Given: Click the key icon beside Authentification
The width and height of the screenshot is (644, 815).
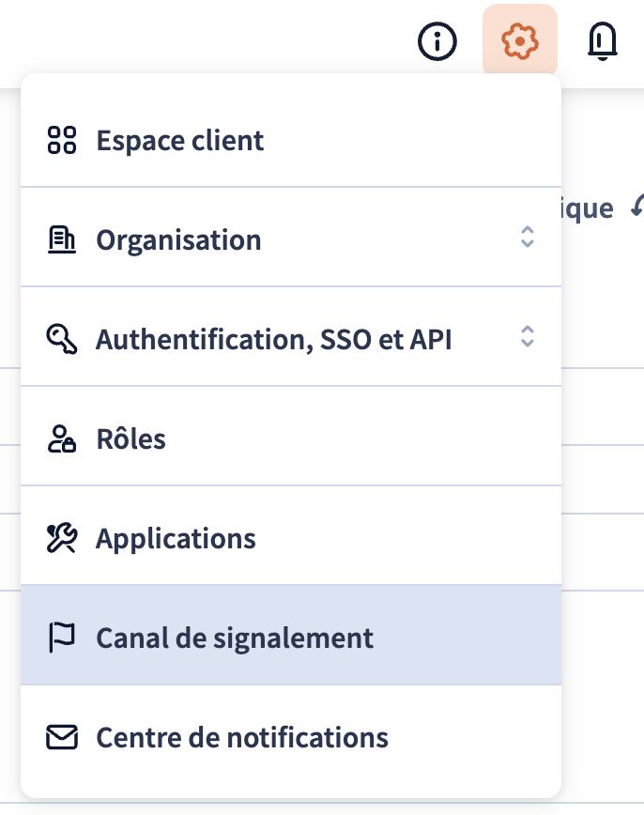Looking at the screenshot, I should pos(62,339).
